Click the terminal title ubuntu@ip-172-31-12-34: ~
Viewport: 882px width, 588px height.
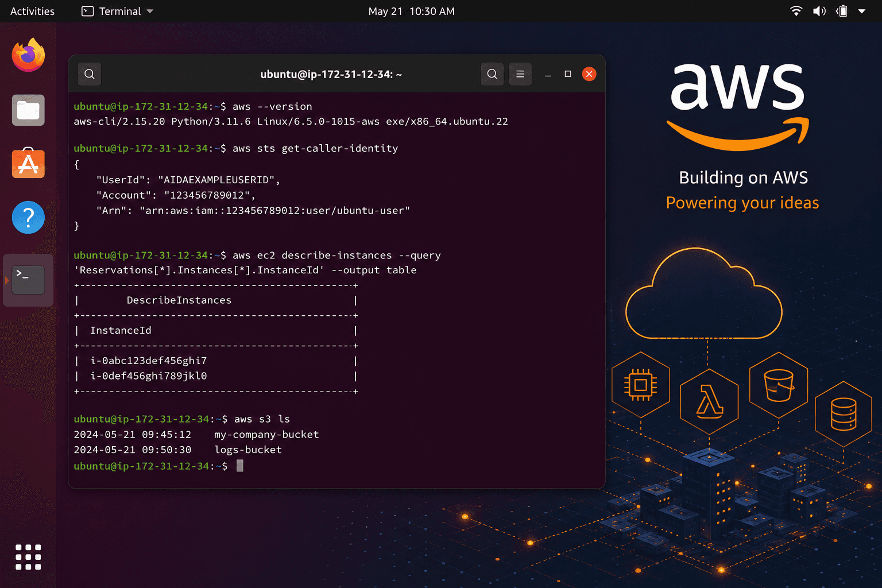pos(331,74)
